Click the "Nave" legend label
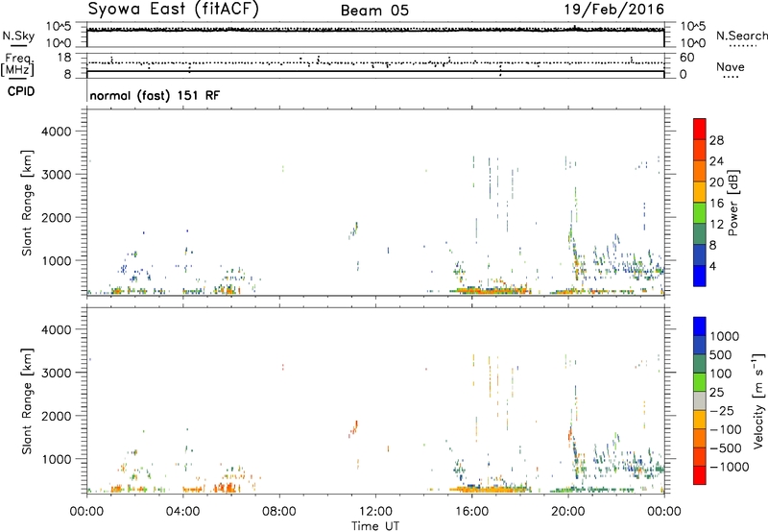Screen dimensions: 768x532 (x=731, y=66)
